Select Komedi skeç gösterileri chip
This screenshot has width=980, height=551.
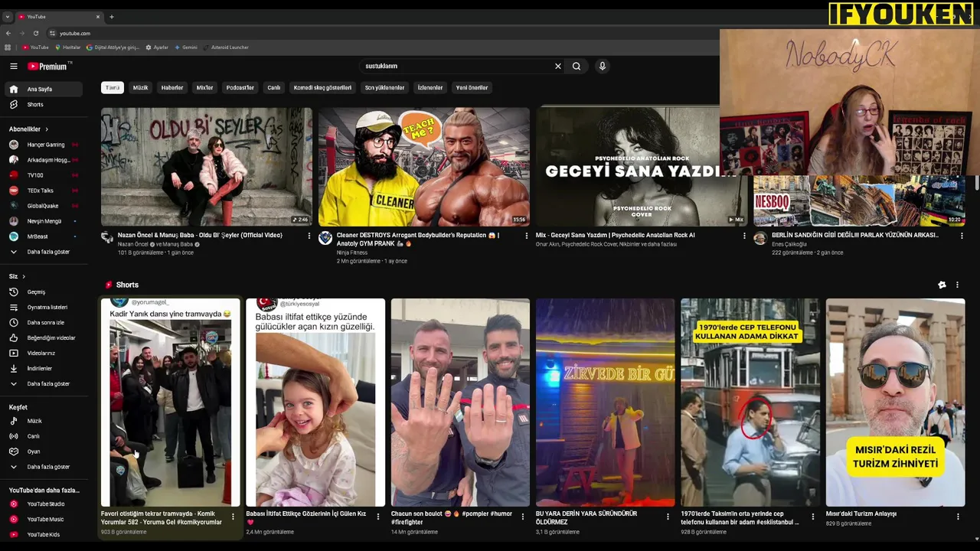pos(322,88)
